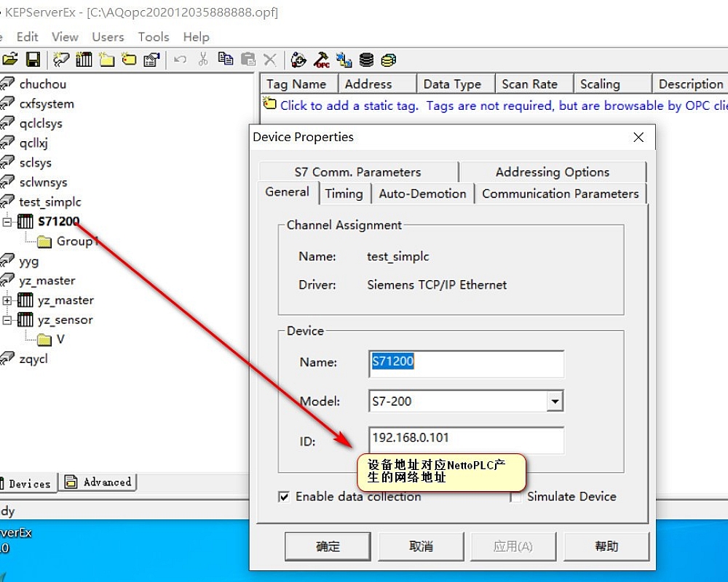
Task: Switch to the S7 Comm. Parameters tab
Action: point(357,172)
